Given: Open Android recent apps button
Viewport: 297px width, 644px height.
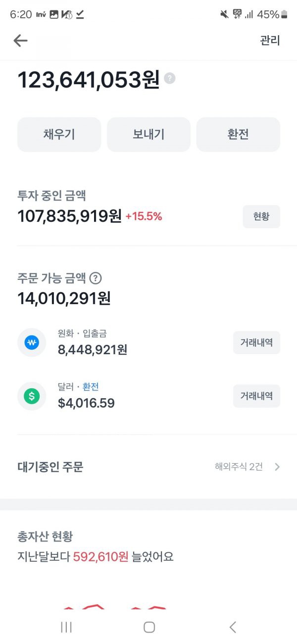Looking at the screenshot, I should tap(66, 627).
